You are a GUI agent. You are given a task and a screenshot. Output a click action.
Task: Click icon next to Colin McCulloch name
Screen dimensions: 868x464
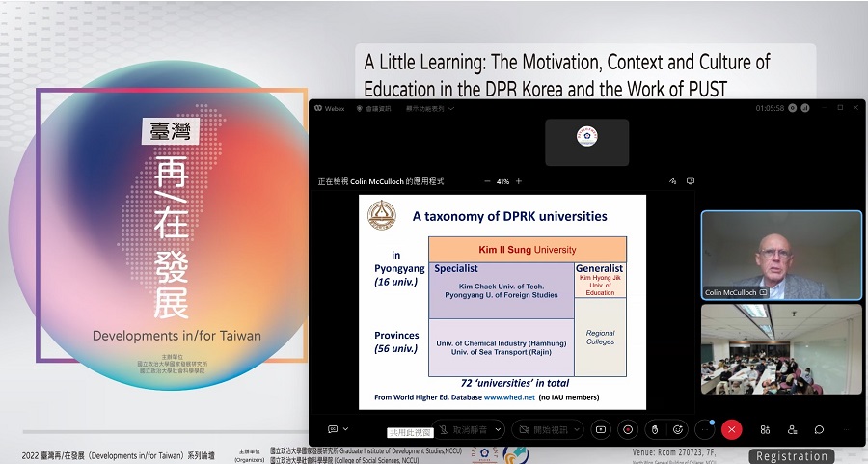[x=763, y=292]
